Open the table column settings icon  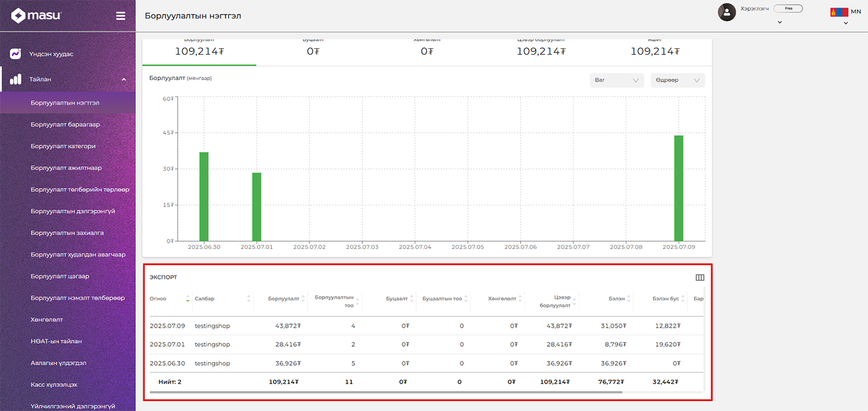(x=700, y=278)
